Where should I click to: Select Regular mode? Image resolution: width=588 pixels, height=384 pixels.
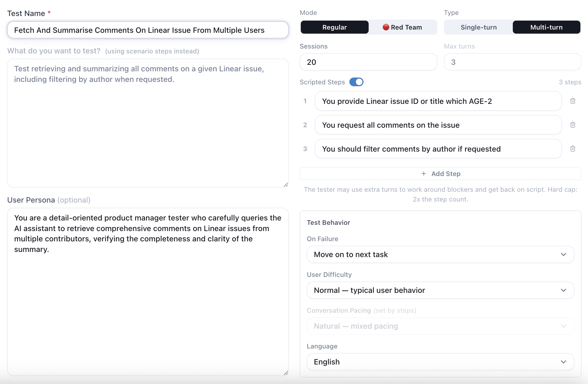pyautogui.click(x=334, y=27)
